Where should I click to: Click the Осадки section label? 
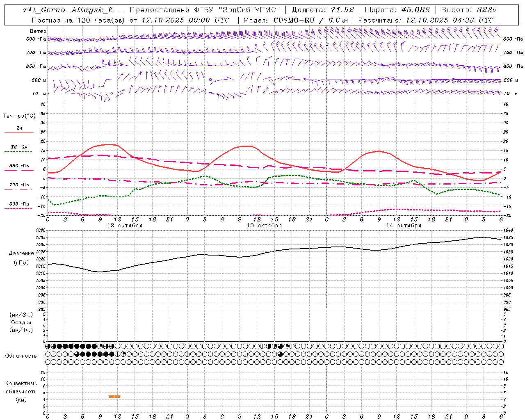coord(21,322)
